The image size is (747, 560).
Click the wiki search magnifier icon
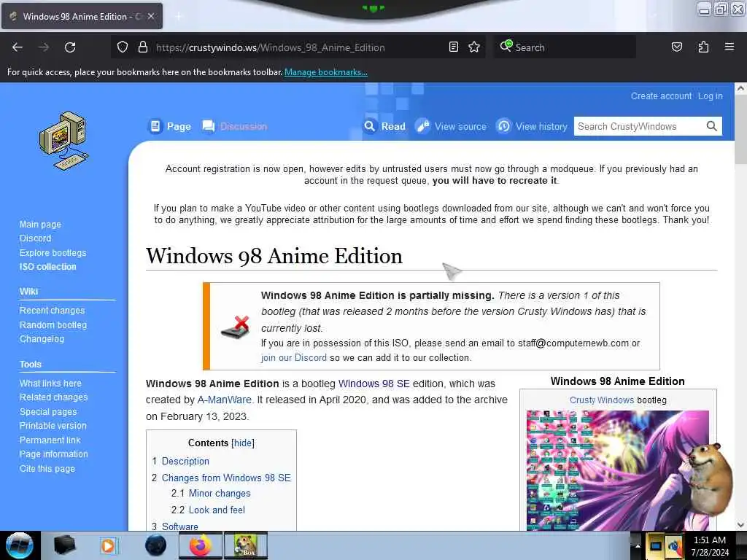pos(712,126)
